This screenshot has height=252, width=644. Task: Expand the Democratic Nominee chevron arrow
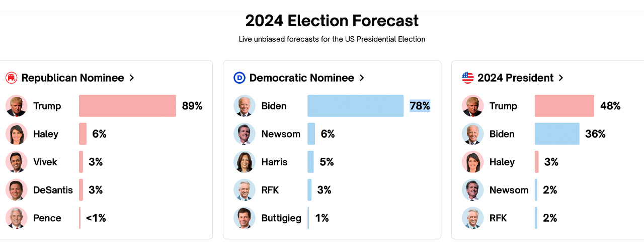click(362, 78)
